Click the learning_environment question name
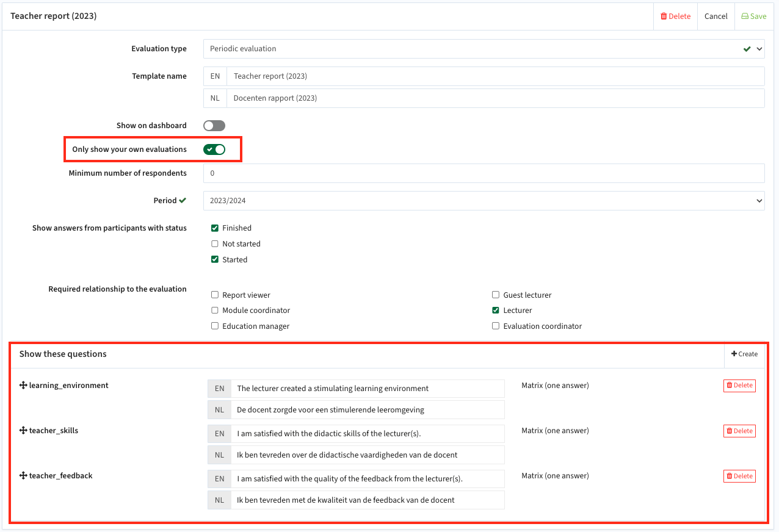The width and height of the screenshot is (779, 532). click(x=69, y=386)
